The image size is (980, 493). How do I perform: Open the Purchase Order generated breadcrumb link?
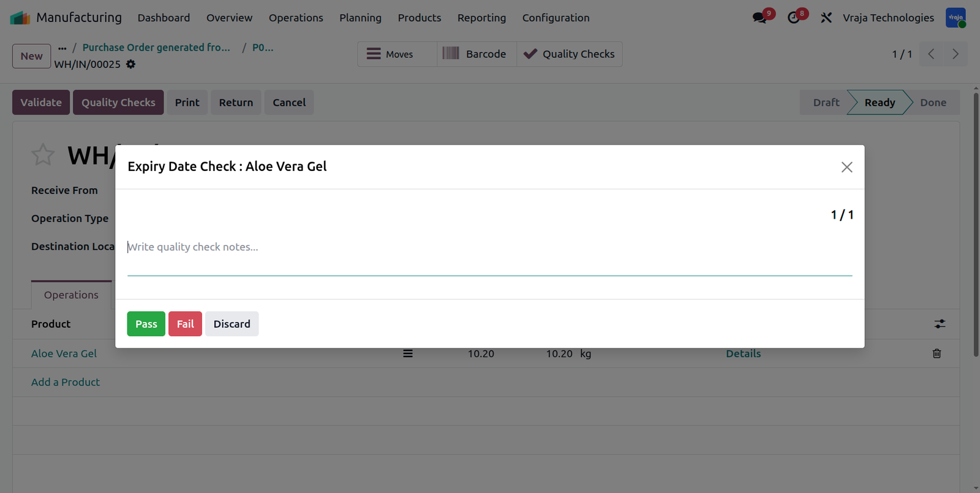coord(156,48)
